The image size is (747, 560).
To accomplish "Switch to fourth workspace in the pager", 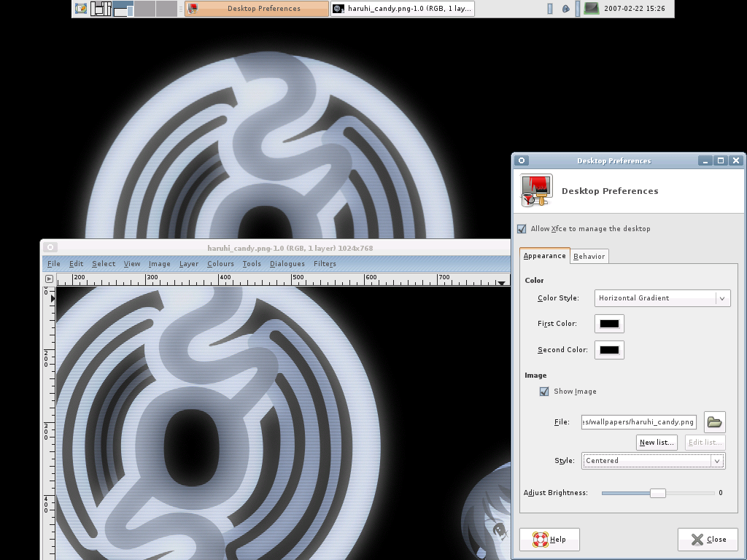I will click(x=166, y=9).
